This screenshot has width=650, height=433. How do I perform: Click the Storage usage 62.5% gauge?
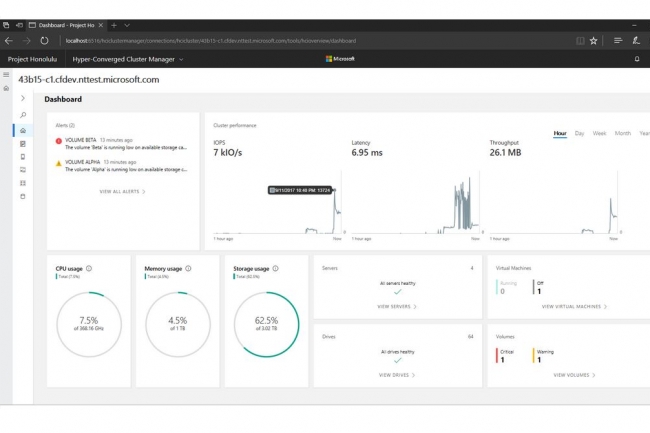point(267,324)
